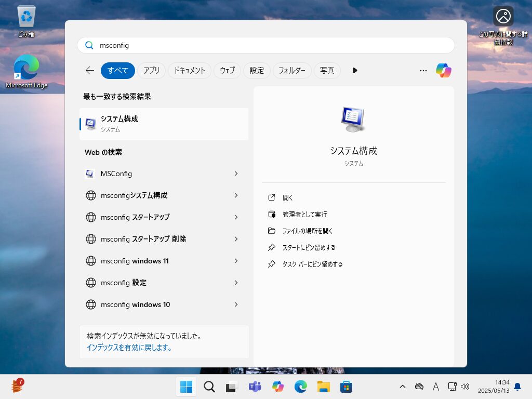
Task: Expand chevron for msconfig windows 11
Action: pyautogui.click(x=236, y=261)
